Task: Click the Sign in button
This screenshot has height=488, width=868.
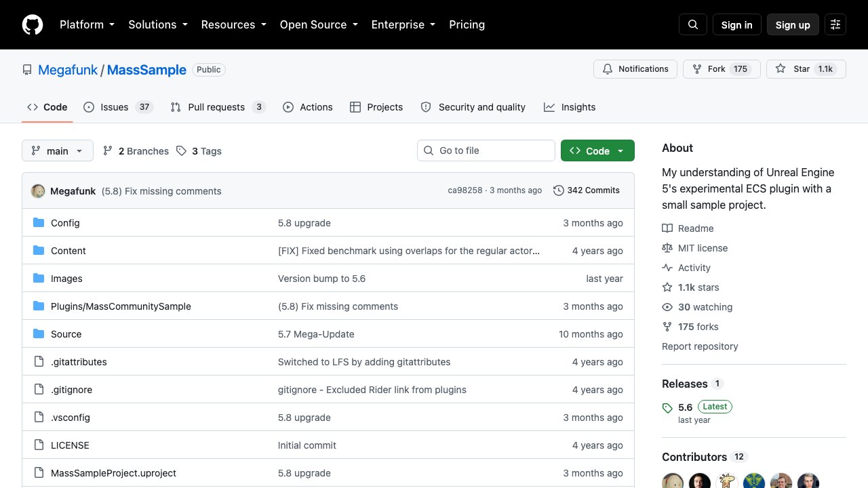Action: click(x=736, y=24)
